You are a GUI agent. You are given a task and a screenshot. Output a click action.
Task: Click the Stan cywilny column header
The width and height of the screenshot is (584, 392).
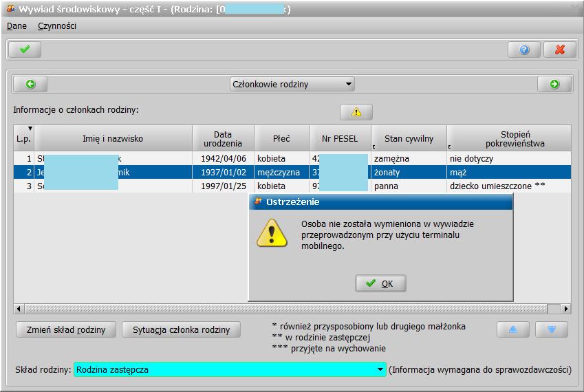pyautogui.click(x=409, y=138)
